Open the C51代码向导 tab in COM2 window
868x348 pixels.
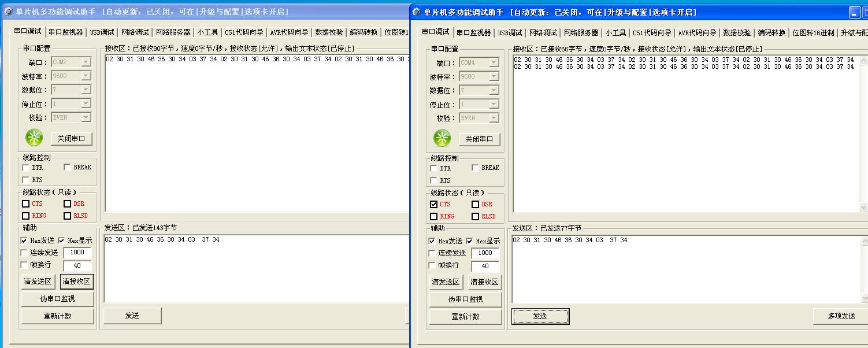(x=243, y=32)
